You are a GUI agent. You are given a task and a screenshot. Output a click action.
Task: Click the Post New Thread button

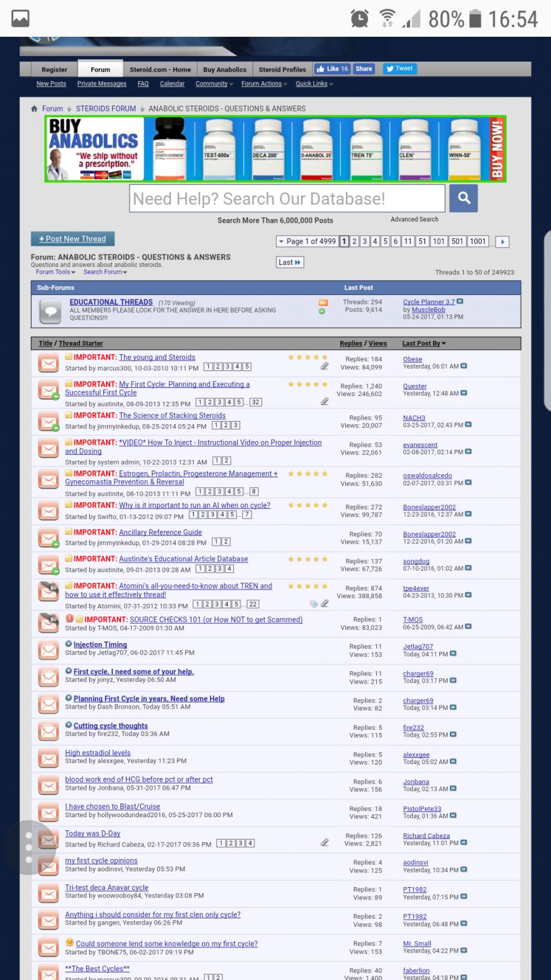point(72,239)
